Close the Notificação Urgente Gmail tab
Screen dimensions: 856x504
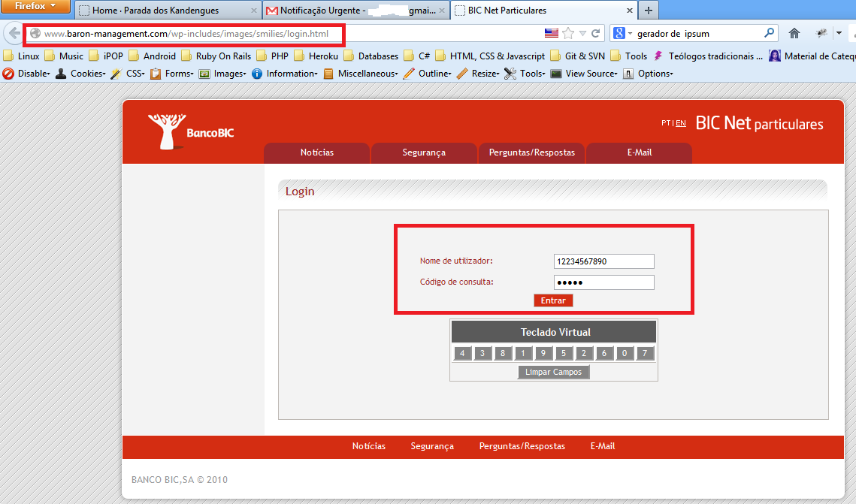tap(442, 11)
